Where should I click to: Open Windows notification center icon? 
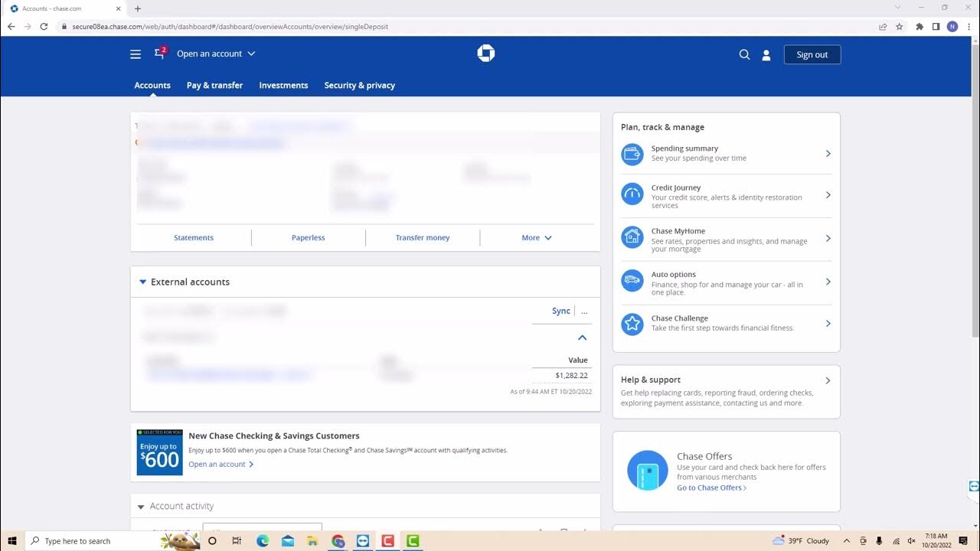click(964, 541)
